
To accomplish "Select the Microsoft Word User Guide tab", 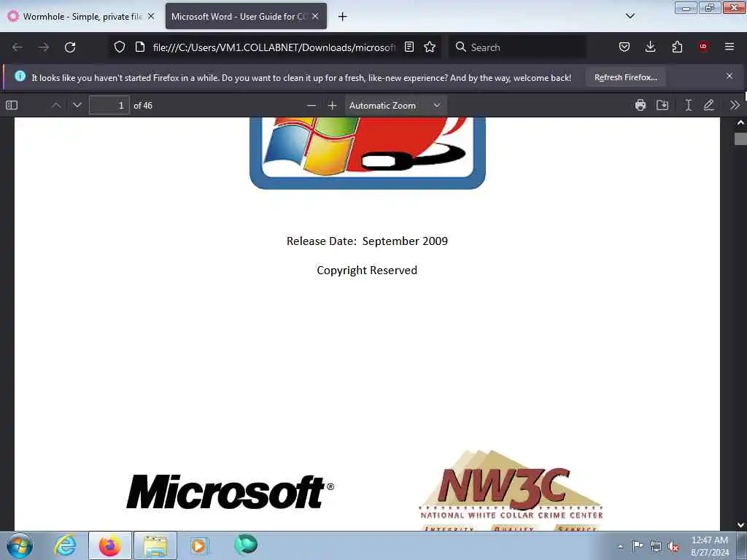I will pyautogui.click(x=246, y=16).
